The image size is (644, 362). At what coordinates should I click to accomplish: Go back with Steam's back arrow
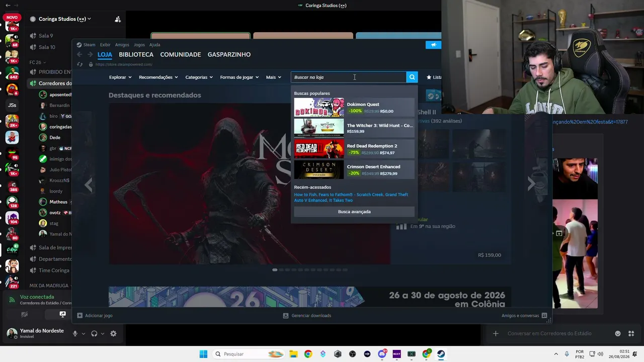click(79, 54)
